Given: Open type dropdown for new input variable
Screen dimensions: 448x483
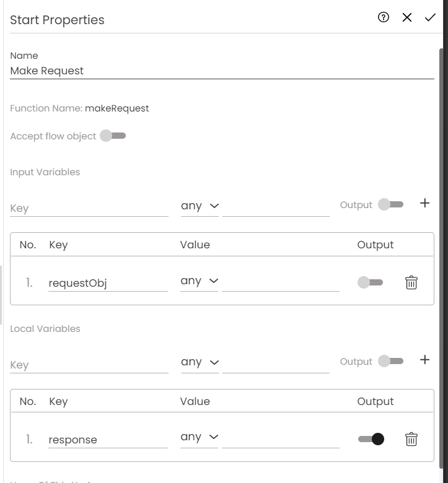Looking at the screenshot, I should 200,206.
